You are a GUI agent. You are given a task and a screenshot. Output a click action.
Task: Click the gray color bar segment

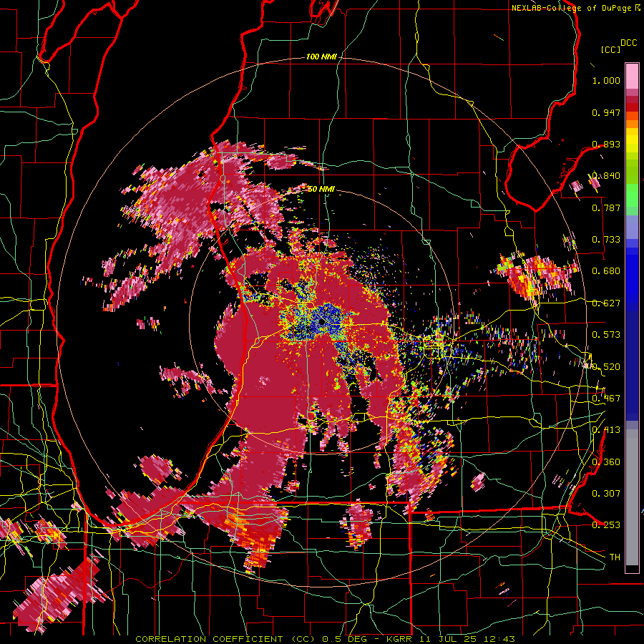point(632,497)
